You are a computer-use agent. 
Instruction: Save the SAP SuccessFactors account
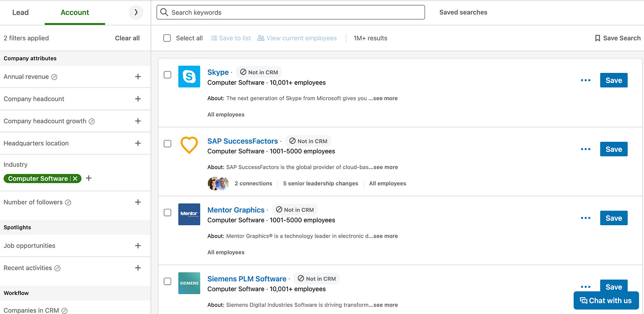[613, 149]
